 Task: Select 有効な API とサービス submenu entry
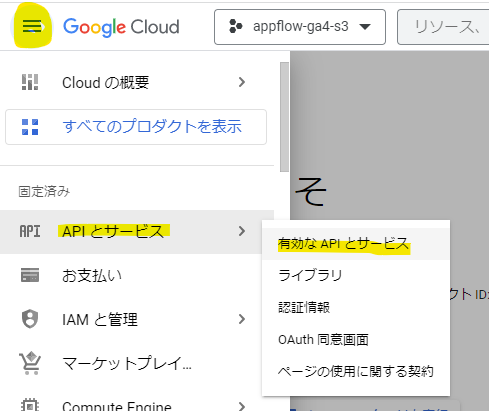(x=356, y=244)
